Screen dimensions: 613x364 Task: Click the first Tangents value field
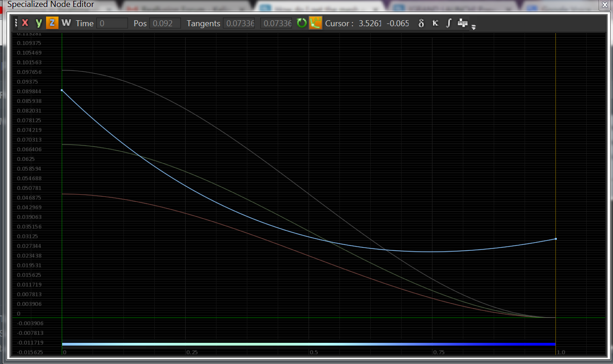point(239,23)
